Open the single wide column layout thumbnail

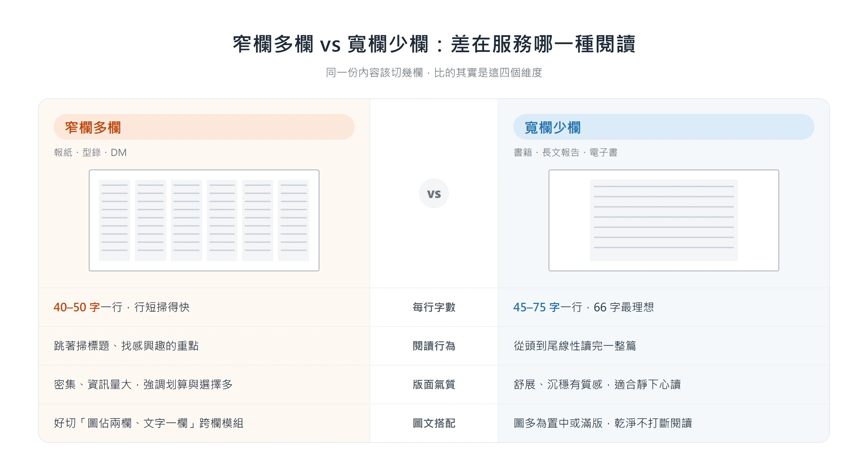tap(664, 220)
